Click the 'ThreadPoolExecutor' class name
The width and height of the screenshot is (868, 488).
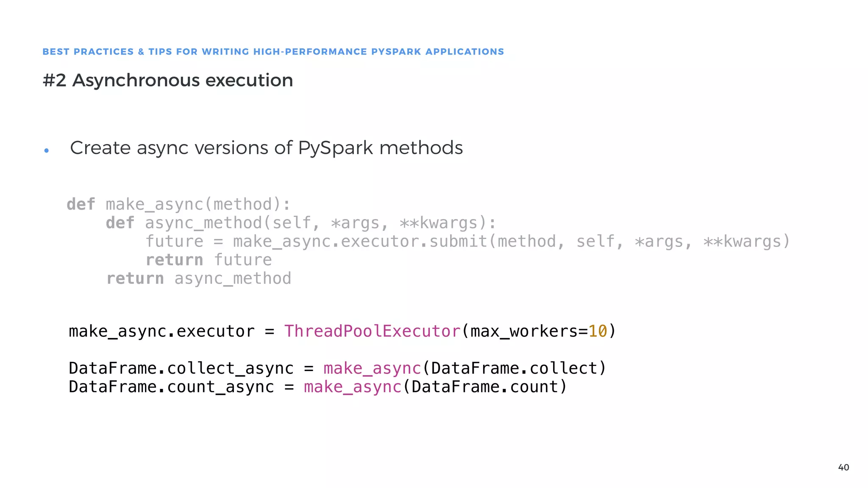tap(372, 331)
